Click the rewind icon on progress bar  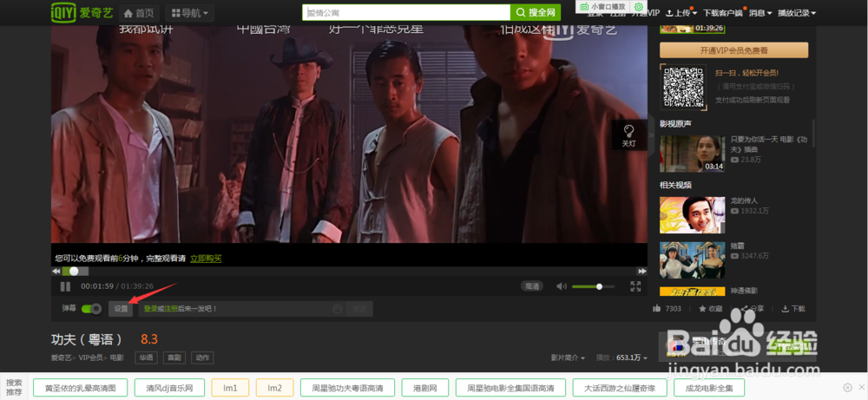pos(56,271)
